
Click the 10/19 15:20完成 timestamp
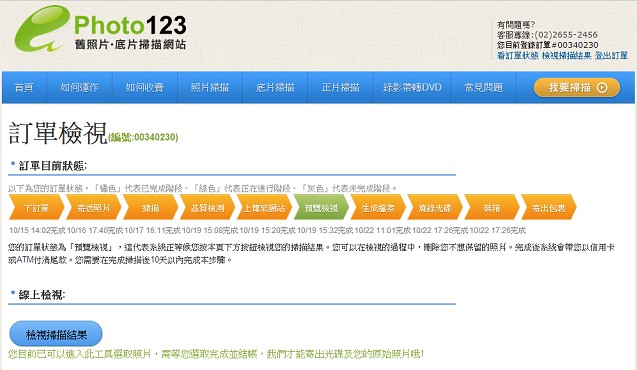(267, 230)
